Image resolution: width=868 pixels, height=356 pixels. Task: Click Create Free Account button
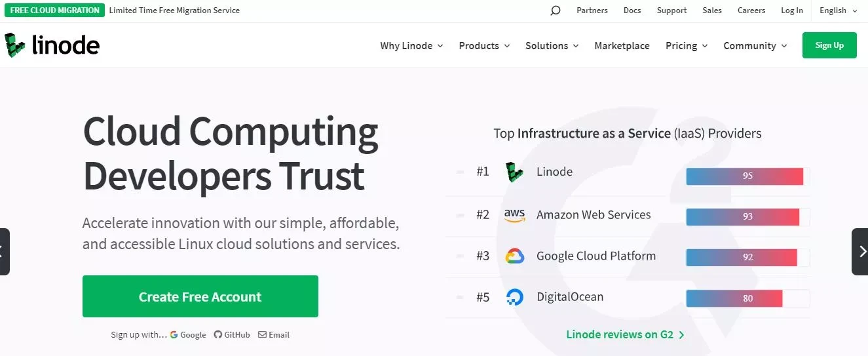(x=200, y=296)
